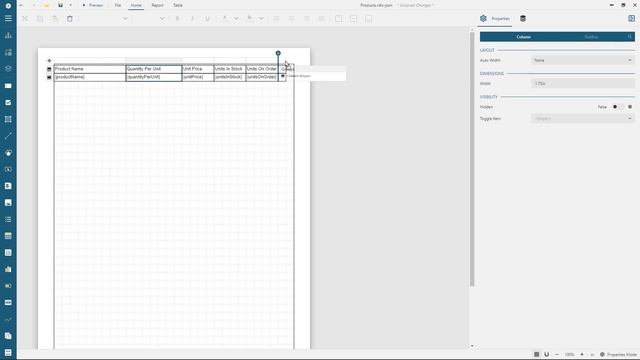Click the header row handle left of Product Name
Viewport: 640px width, 360px height.
tap(49, 69)
